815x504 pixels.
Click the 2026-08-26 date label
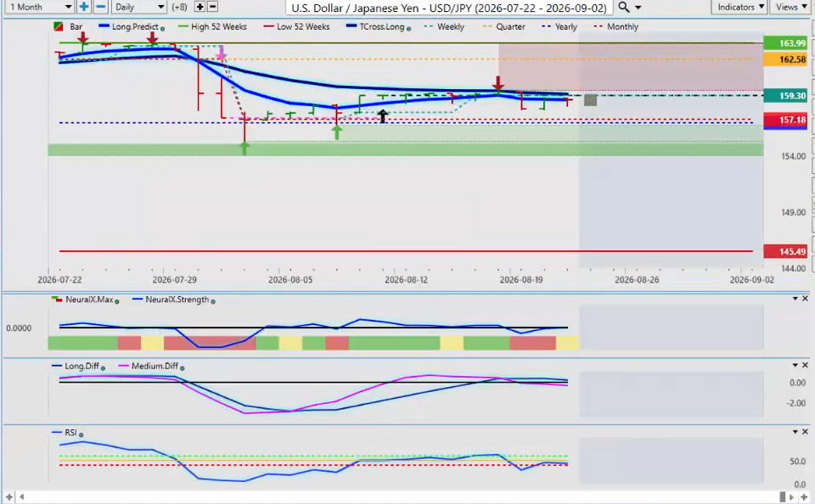636,279
